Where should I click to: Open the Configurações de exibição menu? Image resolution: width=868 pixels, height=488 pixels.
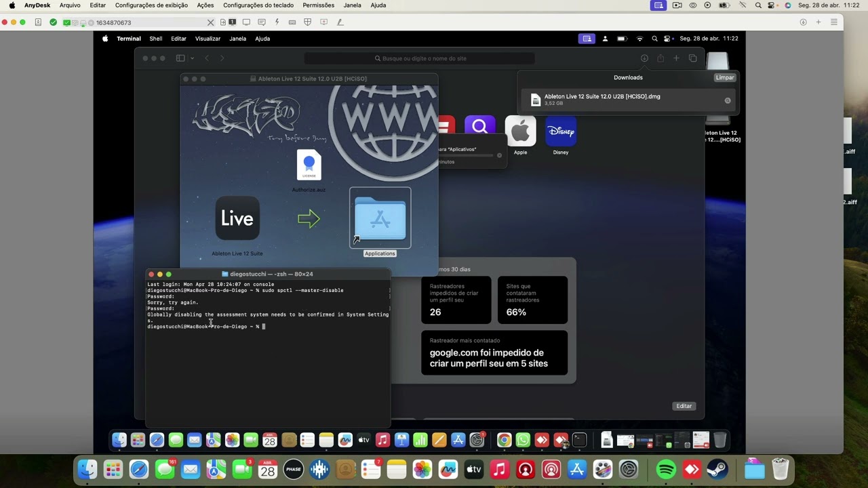[151, 5]
